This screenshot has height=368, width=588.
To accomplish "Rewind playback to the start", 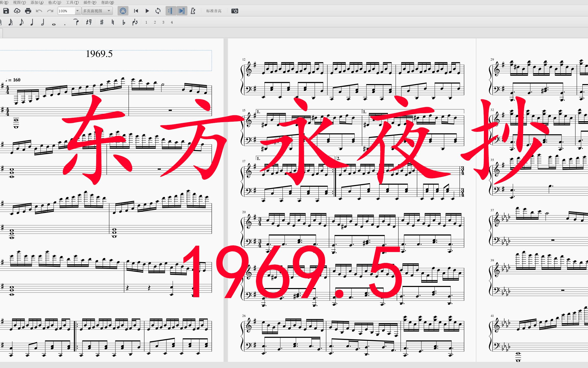I will [x=136, y=11].
